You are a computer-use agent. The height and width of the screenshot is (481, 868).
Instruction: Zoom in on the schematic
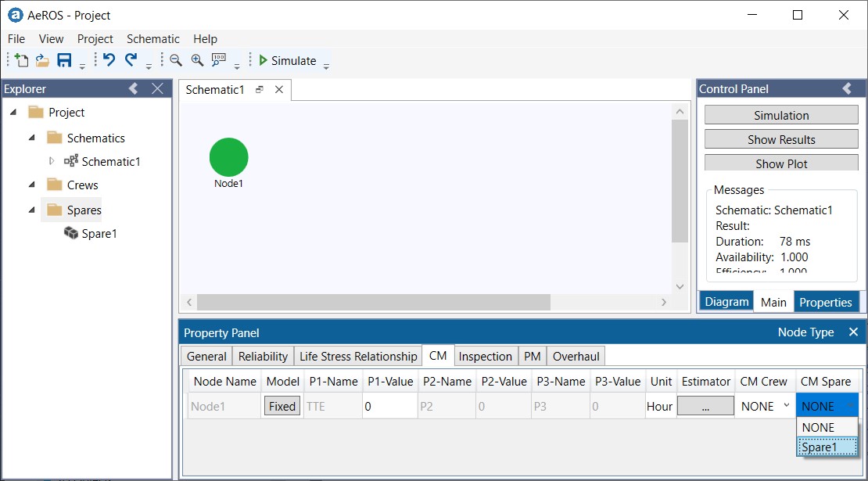pyautogui.click(x=197, y=61)
